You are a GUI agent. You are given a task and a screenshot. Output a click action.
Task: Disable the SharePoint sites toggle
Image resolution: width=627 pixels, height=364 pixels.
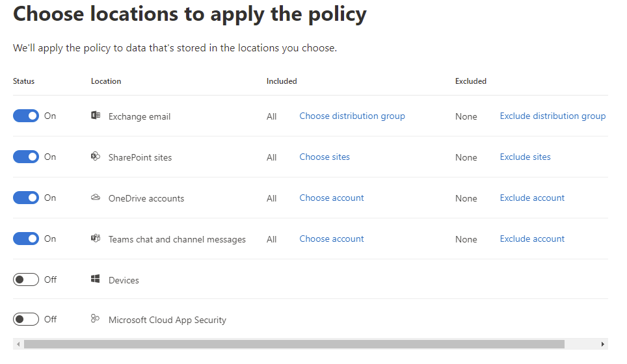tap(26, 157)
